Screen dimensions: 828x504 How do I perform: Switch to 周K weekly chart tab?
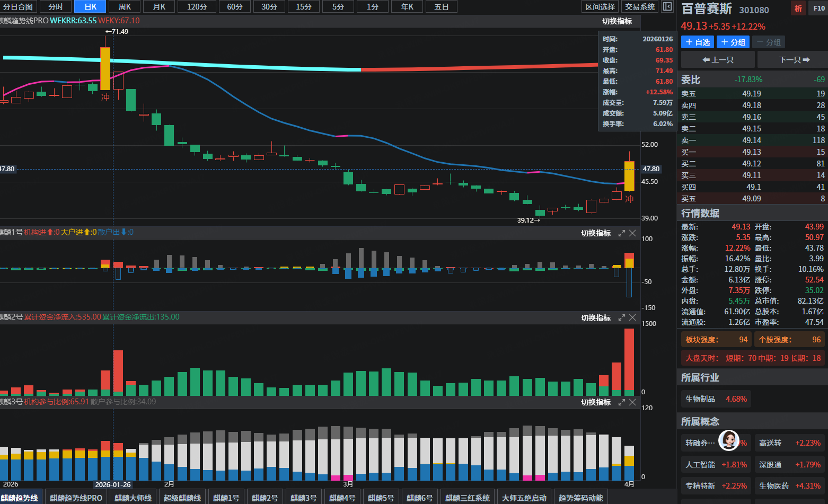pyautogui.click(x=125, y=7)
